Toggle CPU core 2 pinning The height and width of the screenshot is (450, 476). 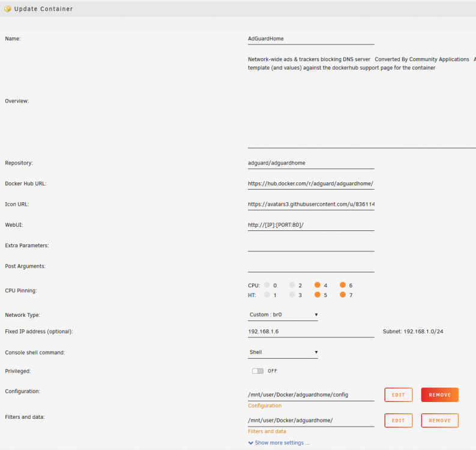click(x=292, y=285)
